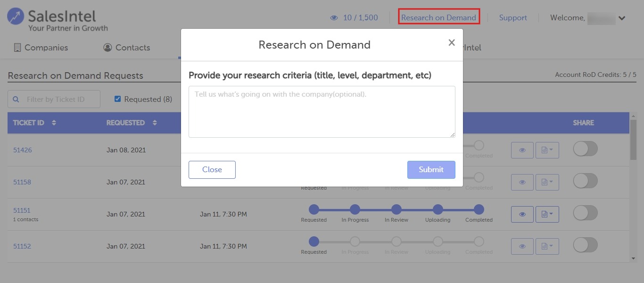Click the Uploading step of ticket 51151's progress
This screenshot has height=283, width=644.
438,209
